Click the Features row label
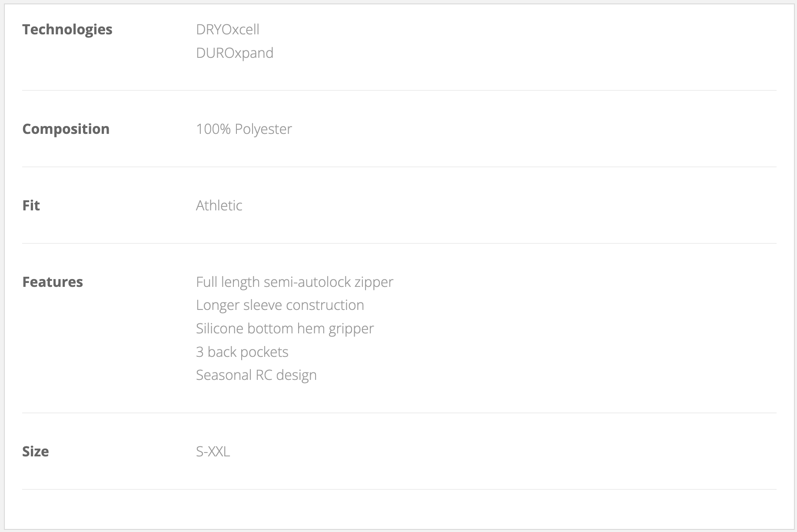 pyautogui.click(x=53, y=282)
